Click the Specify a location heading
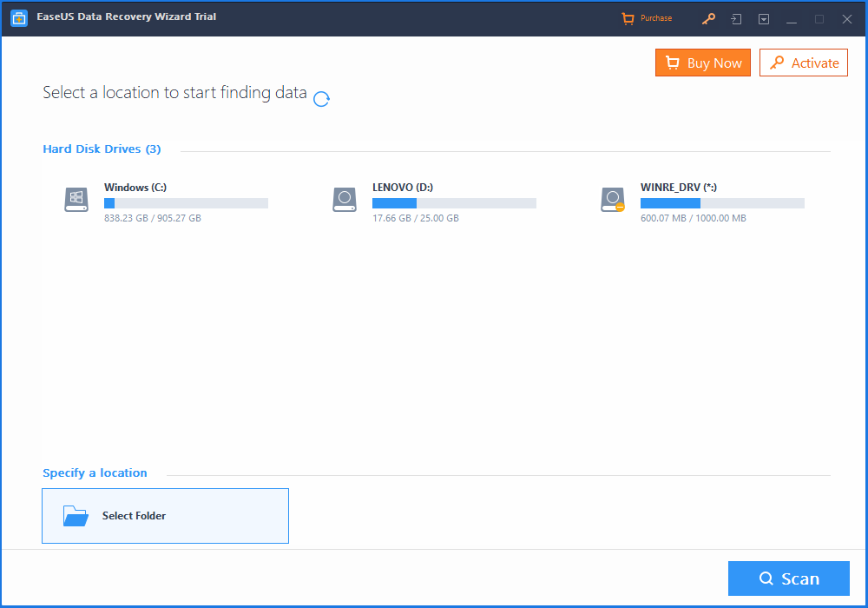This screenshot has width=868, height=608. [x=95, y=473]
